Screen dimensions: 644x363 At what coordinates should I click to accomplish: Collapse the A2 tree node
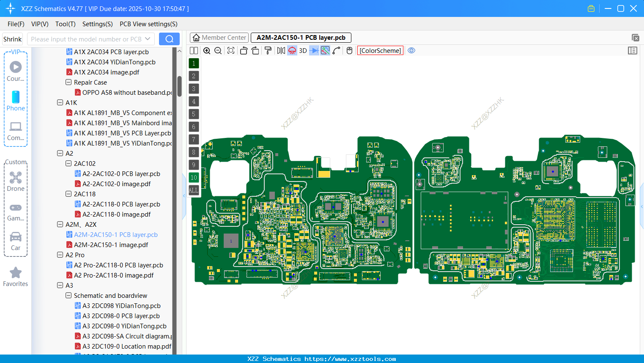click(x=60, y=153)
